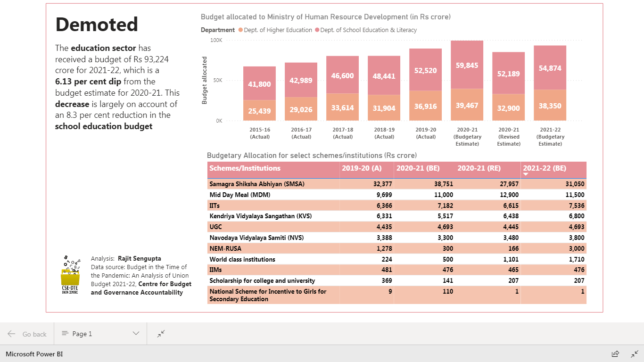Viewport: 644px width, 362px height.
Task: Click the collapse icon at the bottom right corner
Action: point(635,354)
